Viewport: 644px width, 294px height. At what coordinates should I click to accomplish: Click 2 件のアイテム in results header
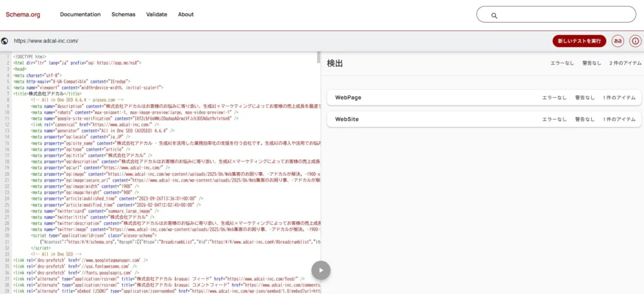coord(626,63)
